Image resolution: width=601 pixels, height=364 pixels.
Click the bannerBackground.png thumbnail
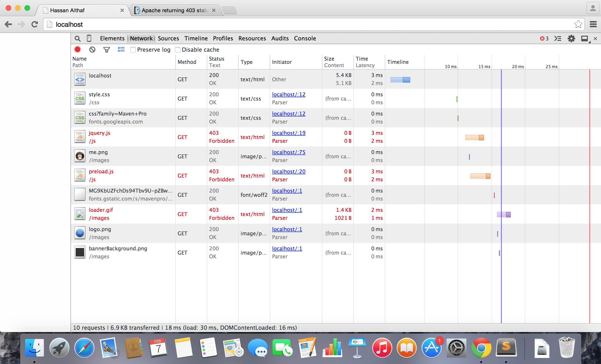pos(80,252)
